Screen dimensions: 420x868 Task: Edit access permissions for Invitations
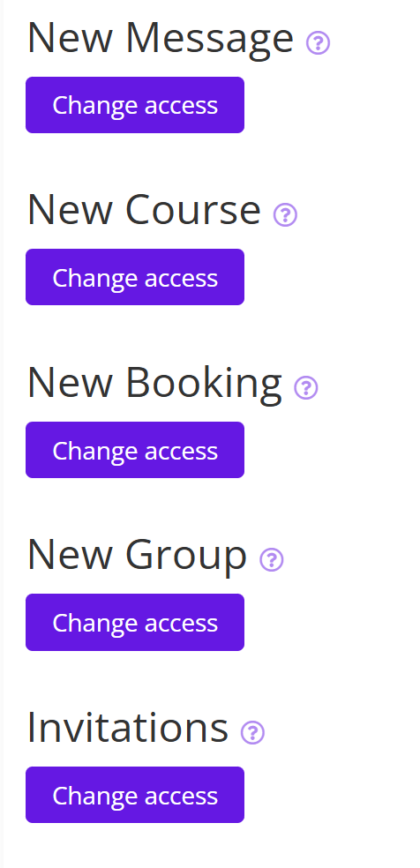[x=135, y=795]
